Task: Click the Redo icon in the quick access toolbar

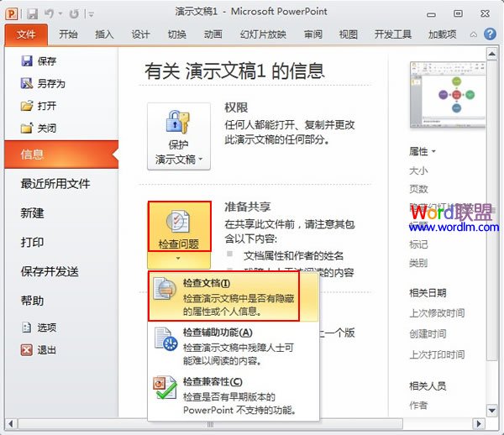Action: (x=74, y=13)
